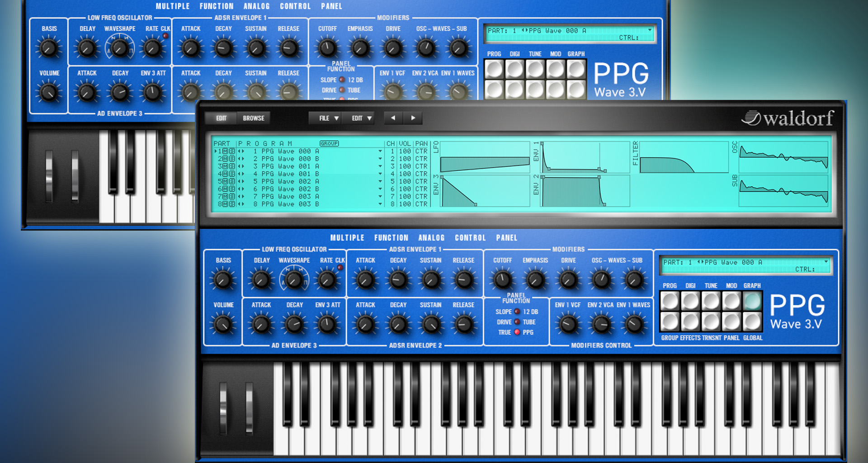The width and height of the screenshot is (868, 463).
Task: Click the SUB knob in front window
Action: click(634, 280)
